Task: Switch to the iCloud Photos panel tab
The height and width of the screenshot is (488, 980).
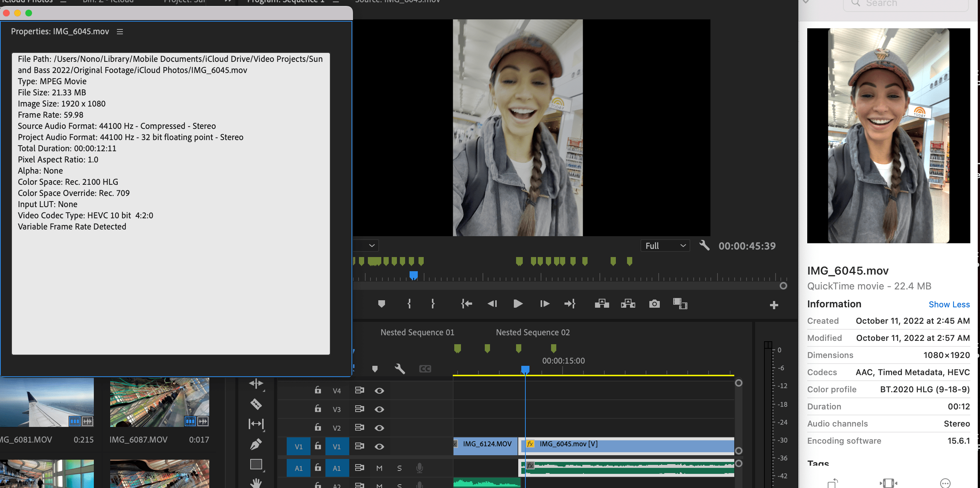Action: [x=27, y=1]
